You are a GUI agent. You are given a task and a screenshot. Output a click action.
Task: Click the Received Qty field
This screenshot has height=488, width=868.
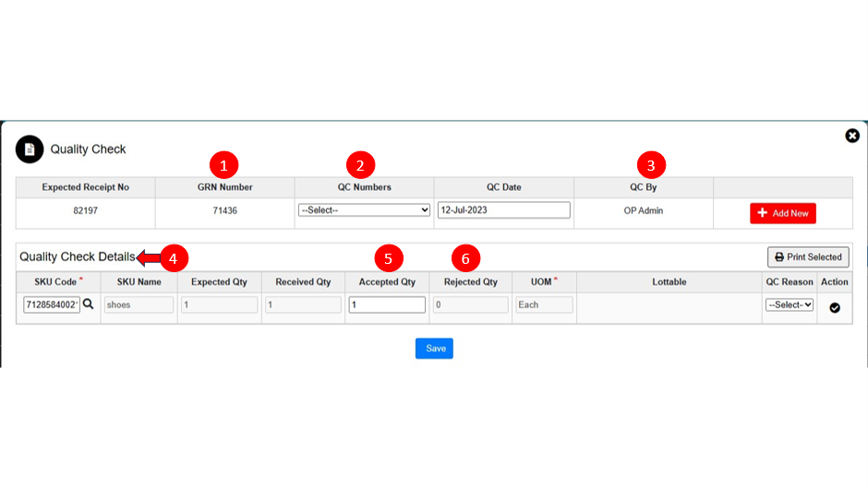[x=302, y=304]
